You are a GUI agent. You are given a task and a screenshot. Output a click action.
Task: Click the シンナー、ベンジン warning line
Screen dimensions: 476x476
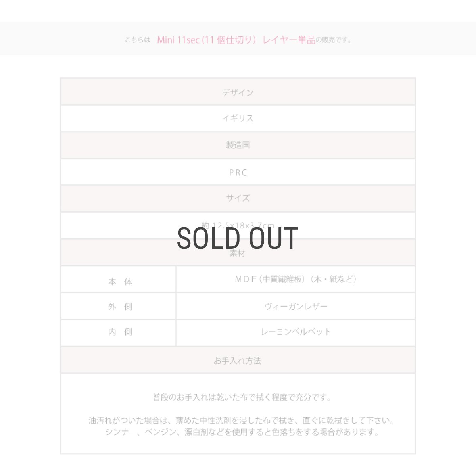(242, 432)
